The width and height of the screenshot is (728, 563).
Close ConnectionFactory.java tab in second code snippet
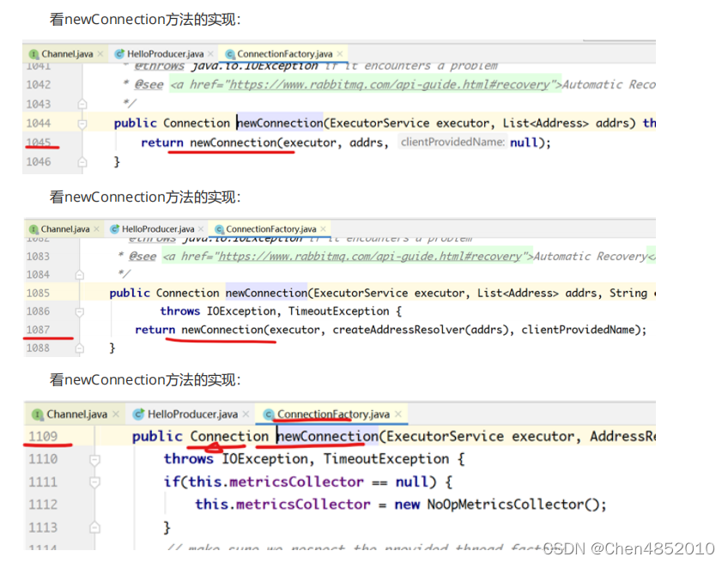pyautogui.click(x=323, y=229)
